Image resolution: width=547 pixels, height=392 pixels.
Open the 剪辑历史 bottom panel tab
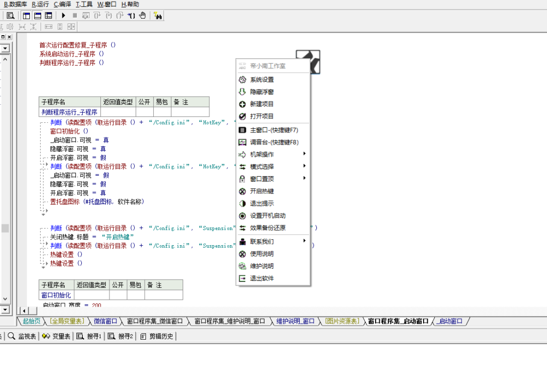(157, 336)
